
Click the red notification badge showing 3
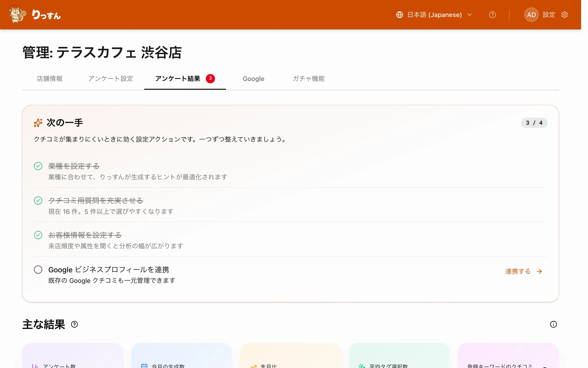pos(210,78)
